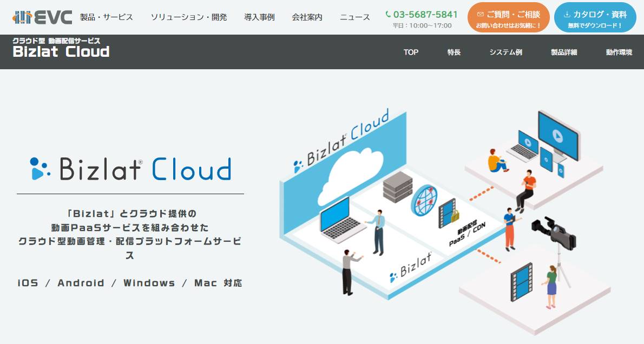Click the envelope icon in inquiry button

pyautogui.click(x=481, y=15)
